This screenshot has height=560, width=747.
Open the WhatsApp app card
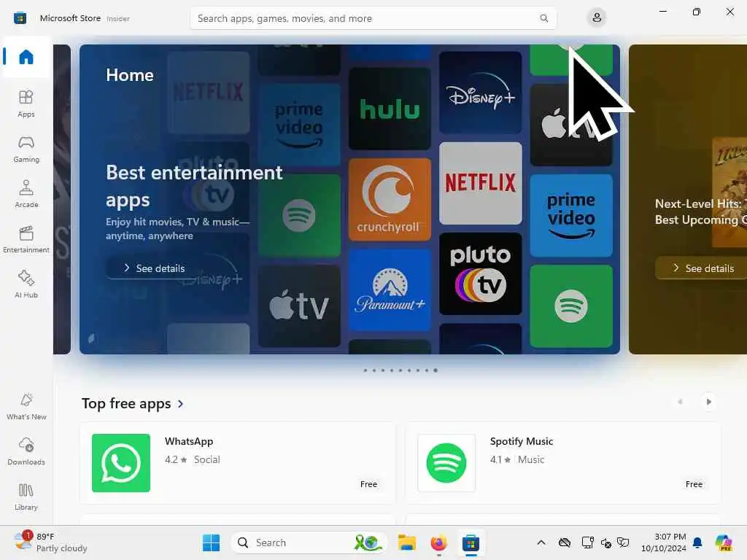click(238, 463)
